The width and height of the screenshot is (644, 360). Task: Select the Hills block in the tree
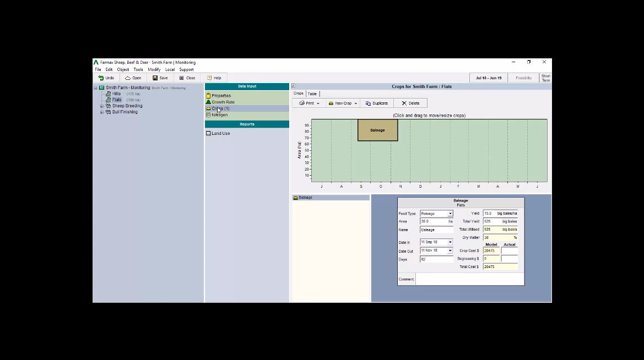pos(117,94)
